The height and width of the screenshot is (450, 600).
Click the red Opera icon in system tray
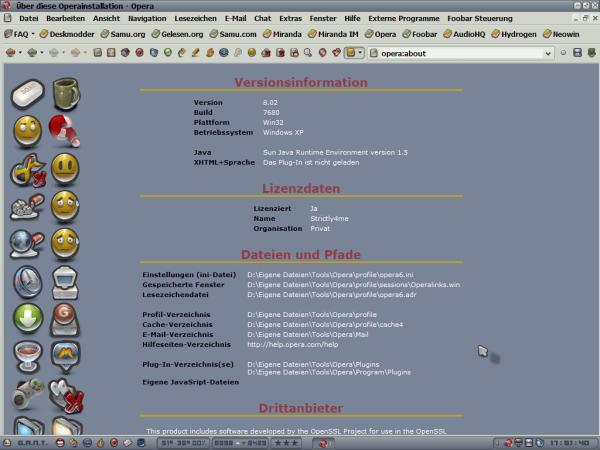coord(508,443)
